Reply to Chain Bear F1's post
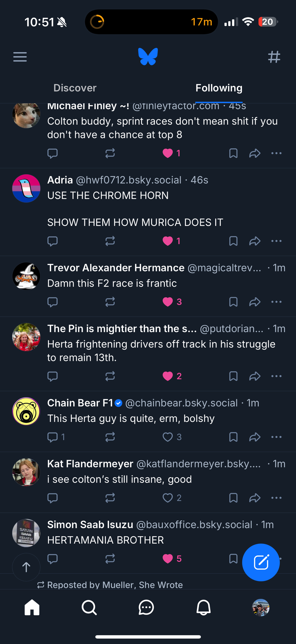Screen dimensions: 296x644 point(53,437)
